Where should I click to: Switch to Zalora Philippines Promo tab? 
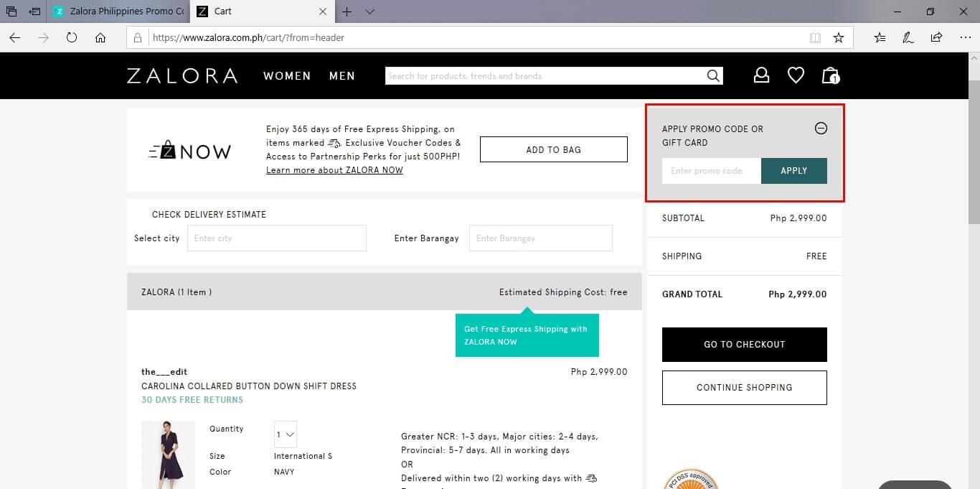click(x=118, y=11)
